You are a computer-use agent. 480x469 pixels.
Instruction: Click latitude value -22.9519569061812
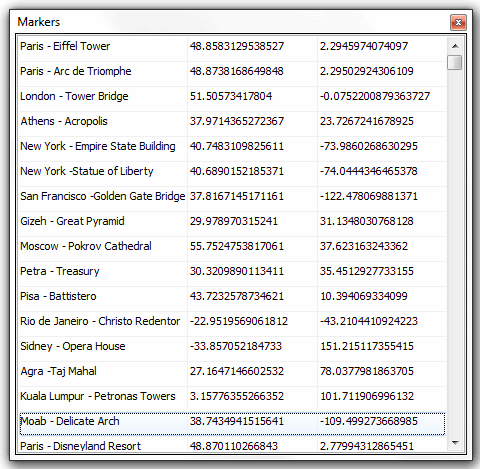tap(239, 321)
